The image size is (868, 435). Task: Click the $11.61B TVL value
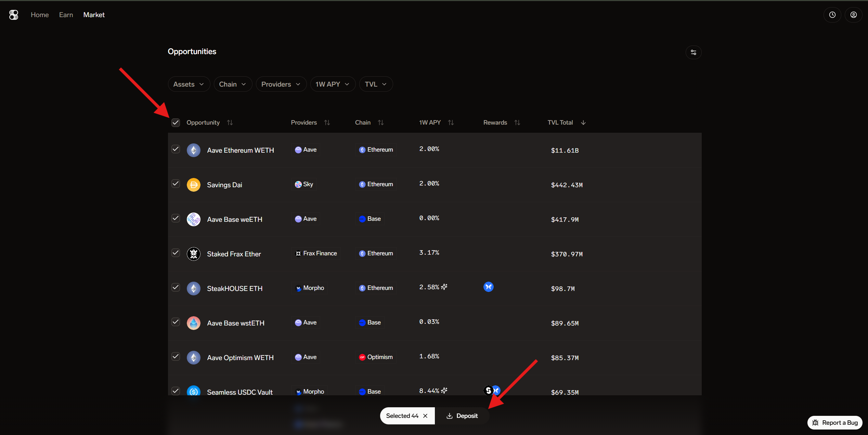coord(565,150)
